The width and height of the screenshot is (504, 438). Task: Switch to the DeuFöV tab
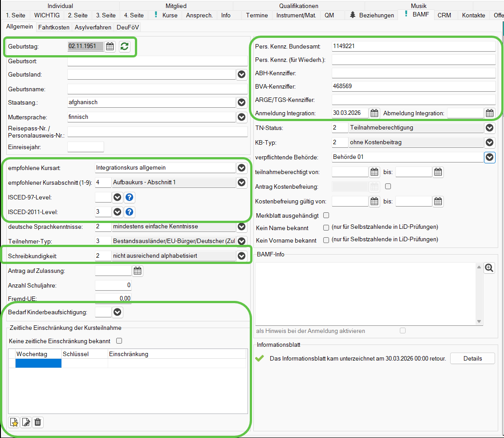coord(128,27)
